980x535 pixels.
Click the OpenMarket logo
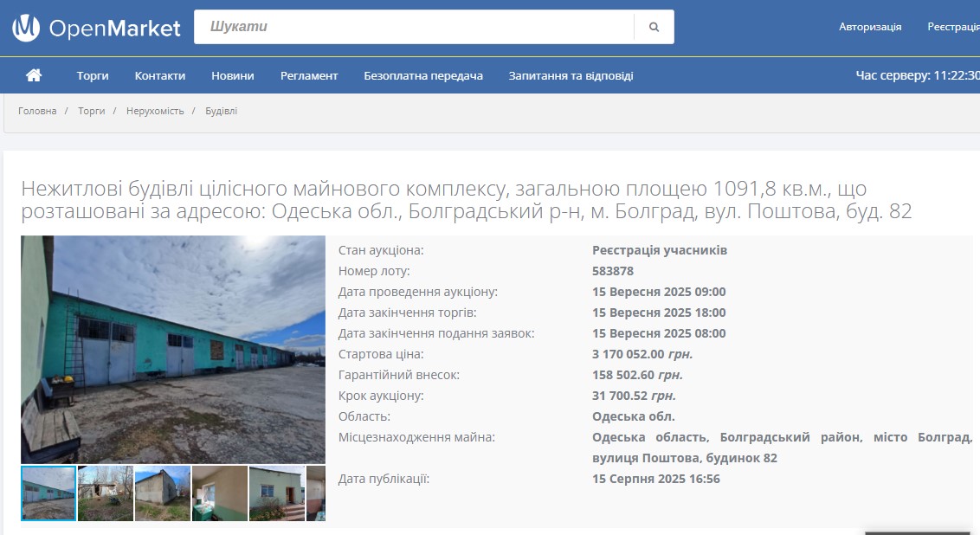[96, 28]
